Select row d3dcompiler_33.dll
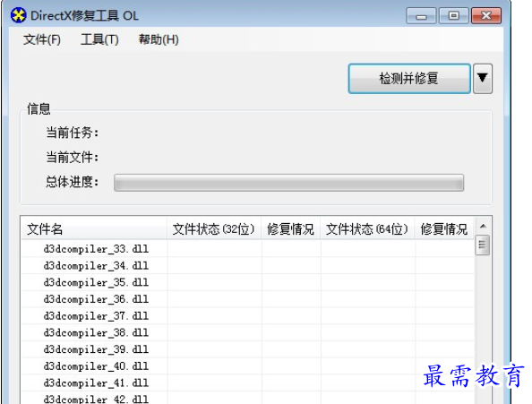The height and width of the screenshot is (404, 532). pos(248,249)
